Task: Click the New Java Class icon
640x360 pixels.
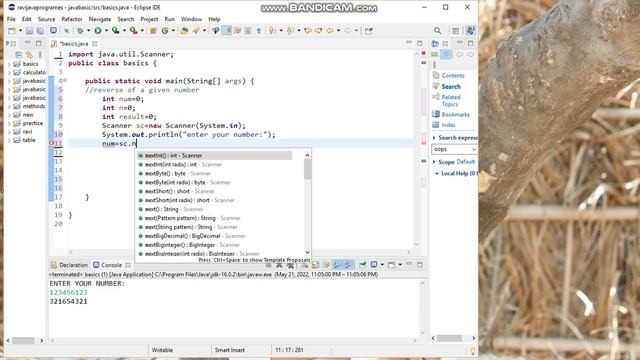Action: pos(165,31)
